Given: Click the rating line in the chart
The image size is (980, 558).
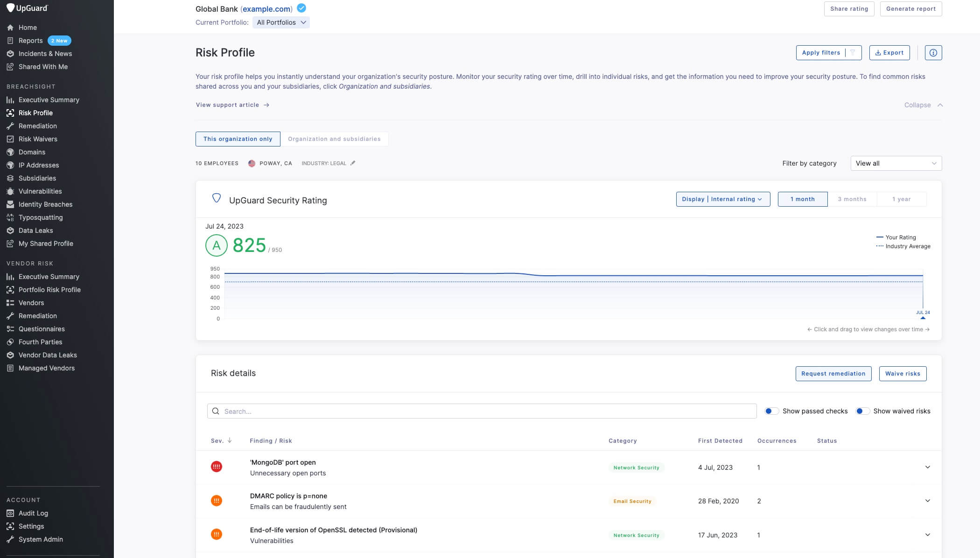Looking at the screenshot, I should [574, 275].
